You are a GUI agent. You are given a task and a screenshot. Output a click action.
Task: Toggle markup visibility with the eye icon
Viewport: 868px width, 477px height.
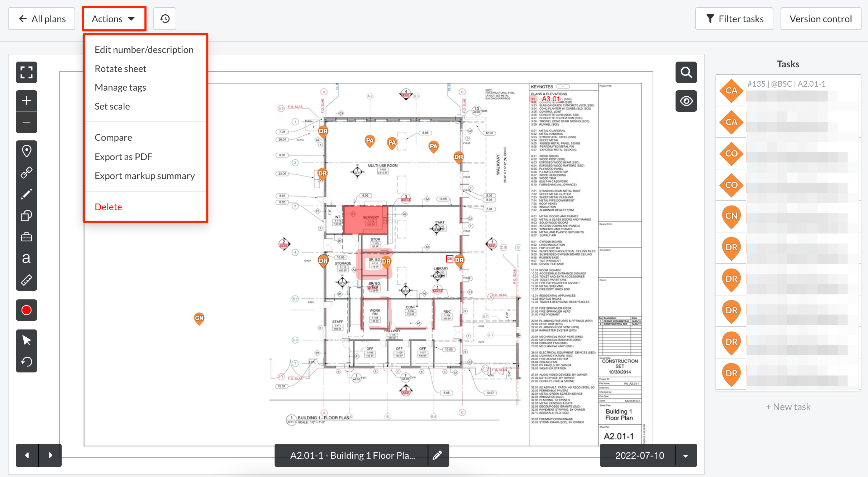(x=686, y=101)
